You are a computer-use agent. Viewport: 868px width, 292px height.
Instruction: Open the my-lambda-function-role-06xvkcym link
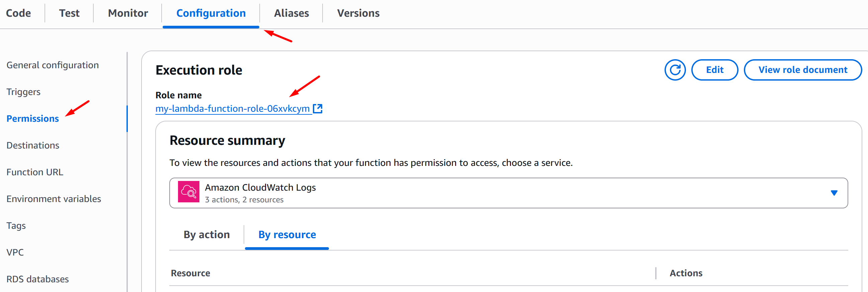tap(232, 108)
